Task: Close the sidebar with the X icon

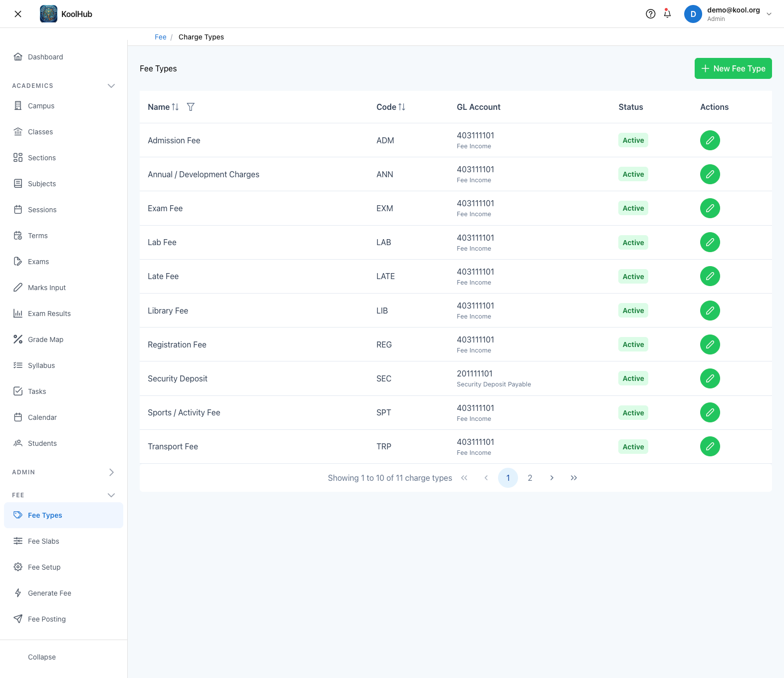Action: (18, 14)
